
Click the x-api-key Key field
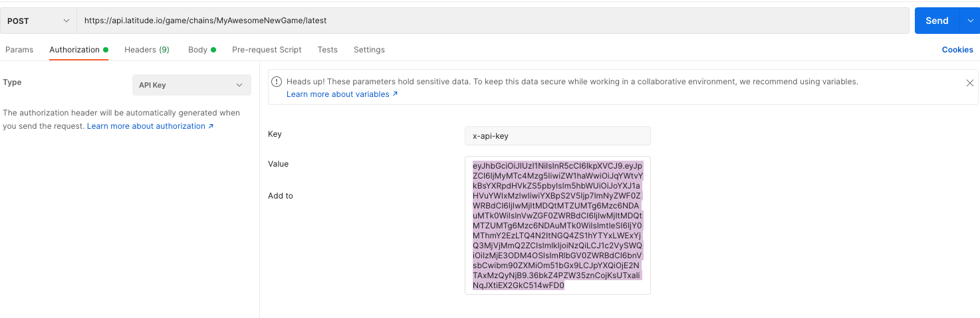pos(557,135)
